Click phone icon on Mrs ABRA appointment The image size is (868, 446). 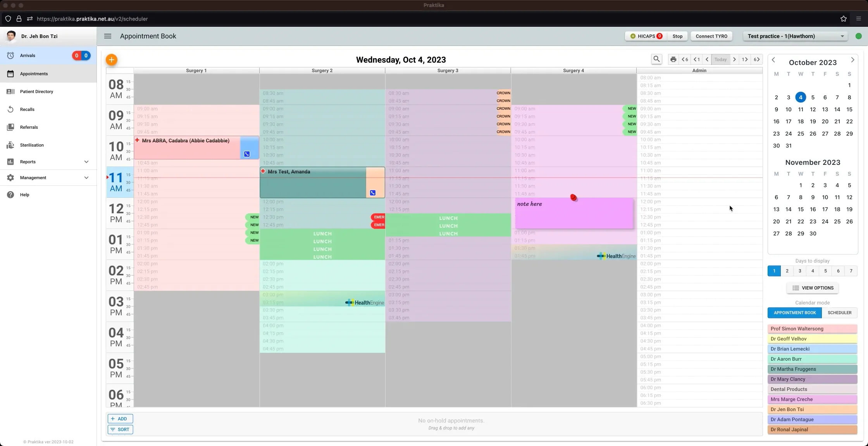click(247, 154)
